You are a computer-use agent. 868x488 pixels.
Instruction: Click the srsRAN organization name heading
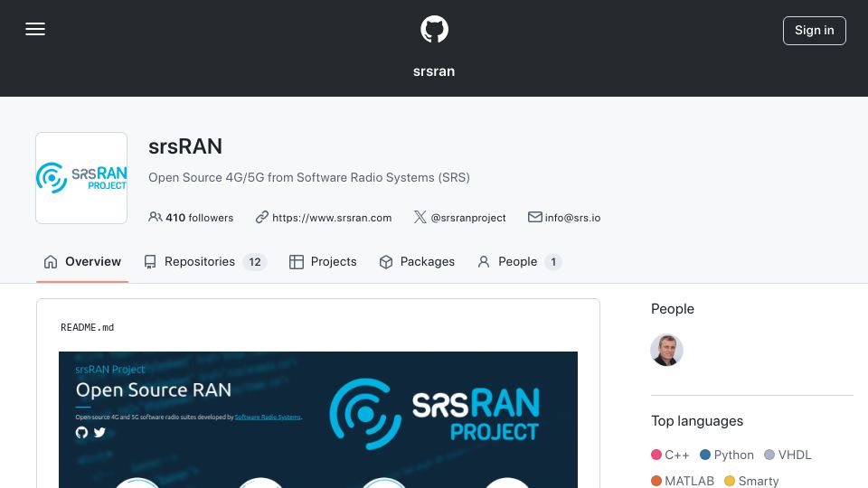pyautogui.click(x=185, y=146)
